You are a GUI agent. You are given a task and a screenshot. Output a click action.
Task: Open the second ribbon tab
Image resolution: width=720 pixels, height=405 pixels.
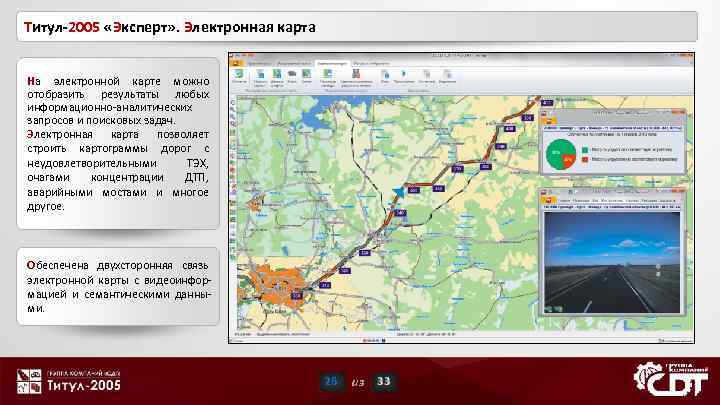[294, 63]
